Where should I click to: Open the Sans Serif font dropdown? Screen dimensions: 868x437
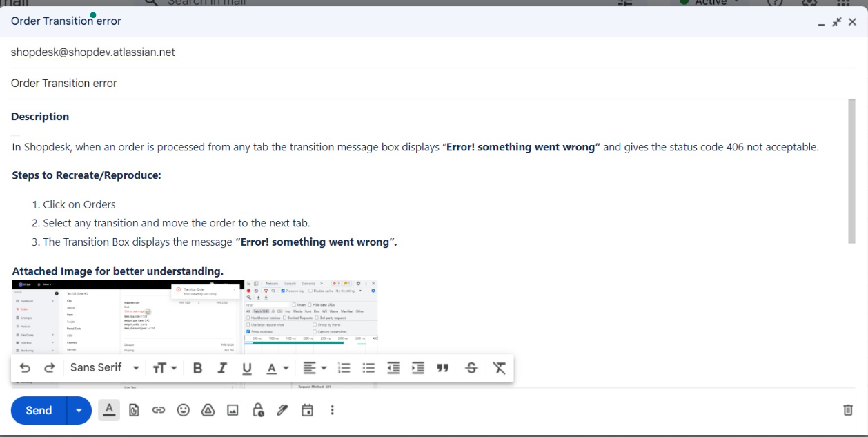[x=104, y=368]
